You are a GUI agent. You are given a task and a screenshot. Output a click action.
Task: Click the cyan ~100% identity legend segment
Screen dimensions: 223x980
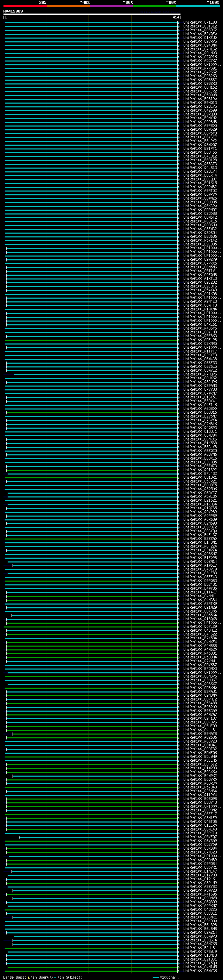tap(198, 7)
